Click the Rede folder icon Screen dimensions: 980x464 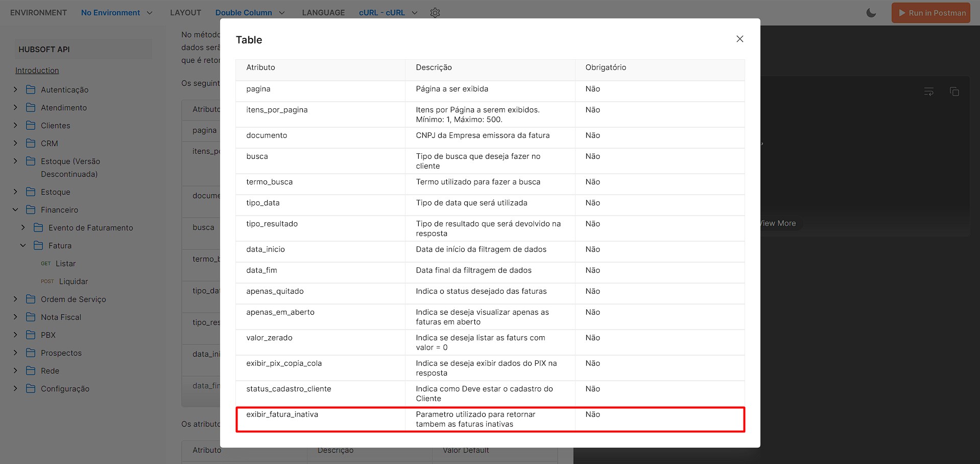coord(31,370)
